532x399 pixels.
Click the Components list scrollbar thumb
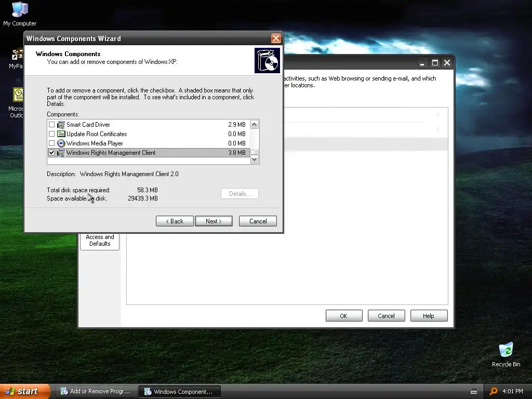coord(255,152)
